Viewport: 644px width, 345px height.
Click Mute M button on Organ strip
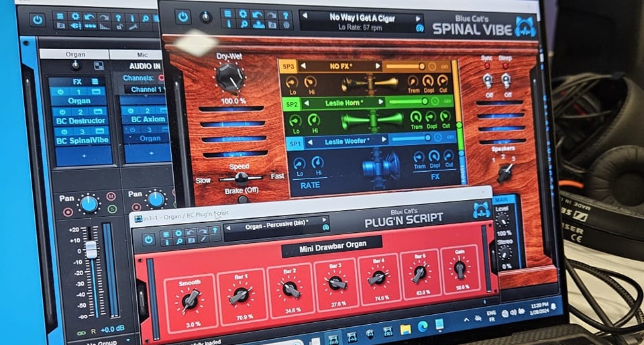pyautogui.click(x=111, y=196)
